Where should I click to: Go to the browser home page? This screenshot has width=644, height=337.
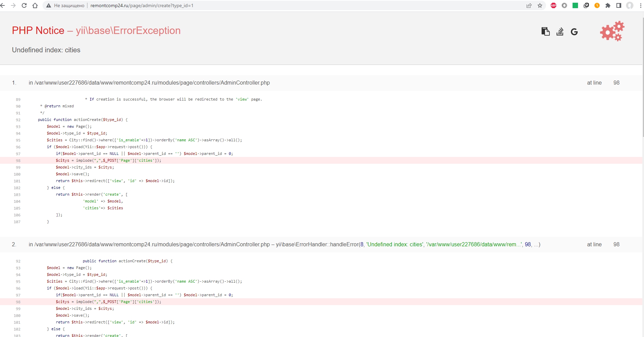35,5
